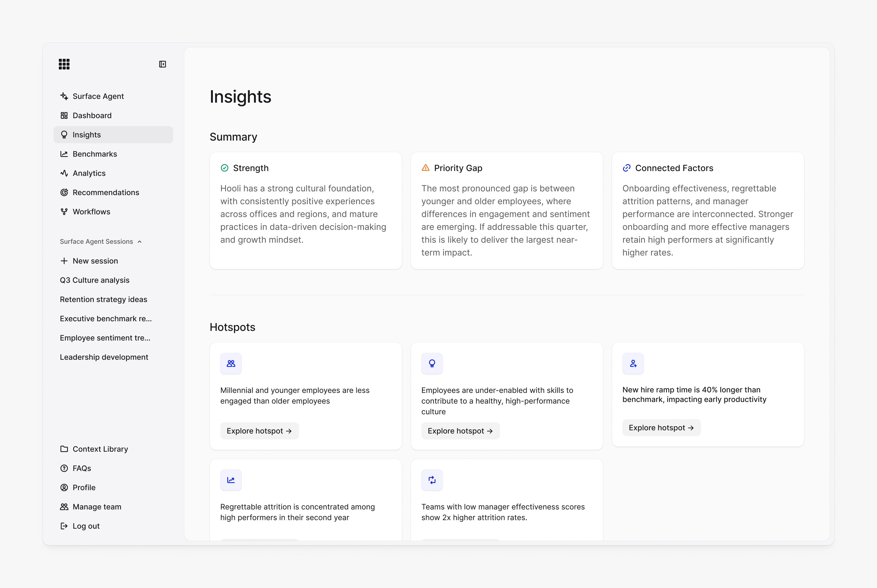Click 'The most pronounced gap' paragraph
The image size is (877, 588).
[x=506, y=220]
